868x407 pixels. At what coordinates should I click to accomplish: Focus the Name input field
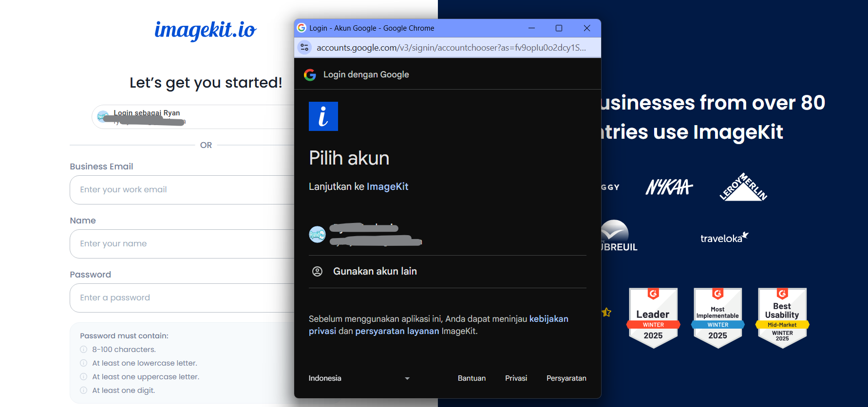[182, 244]
